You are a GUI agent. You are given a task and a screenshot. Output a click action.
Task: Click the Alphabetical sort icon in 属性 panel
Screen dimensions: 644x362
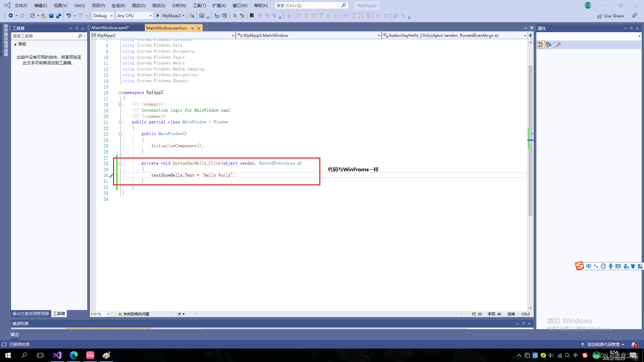(549, 45)
